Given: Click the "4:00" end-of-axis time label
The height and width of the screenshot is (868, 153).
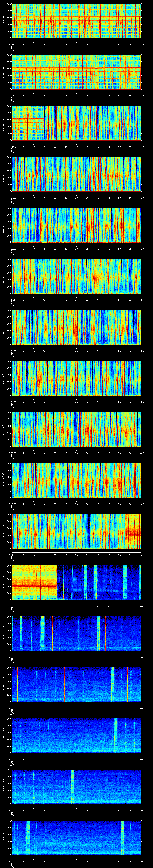Looking at the screenshot, I should pyautogui.click(x=141, y=147).
